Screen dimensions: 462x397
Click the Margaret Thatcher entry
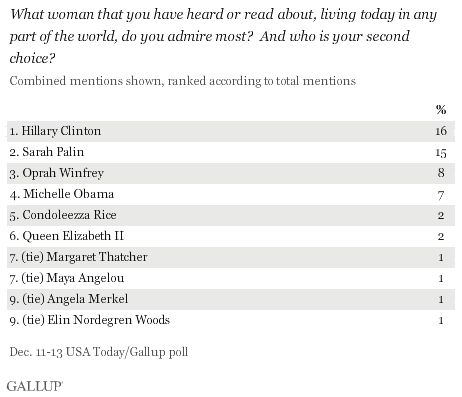coord(78,257)
